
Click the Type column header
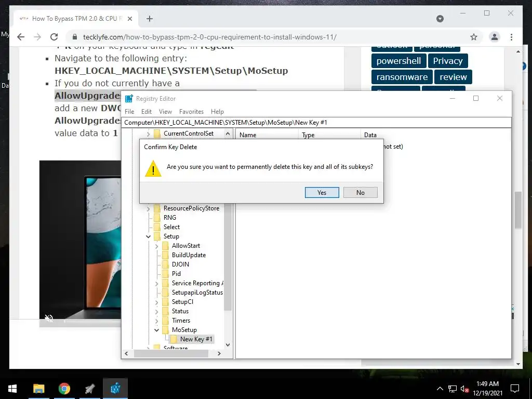(x=329, y=135)
